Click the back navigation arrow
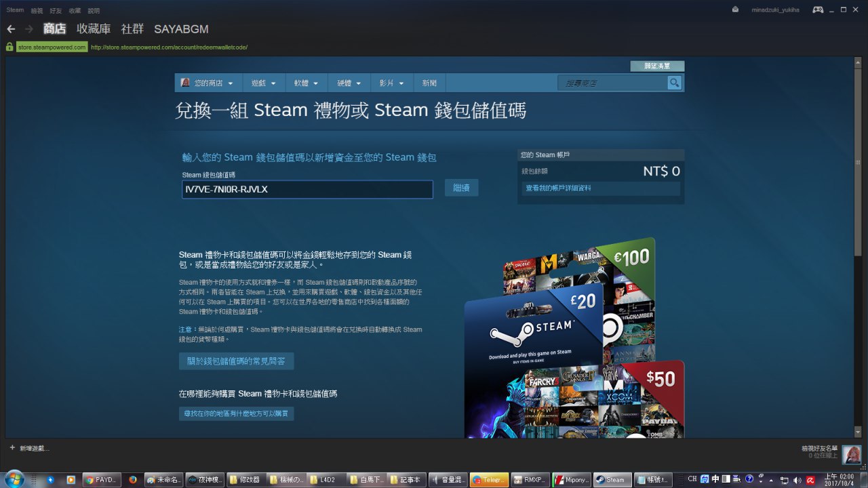This screenshot has width=868, height=488. [11, 29]
